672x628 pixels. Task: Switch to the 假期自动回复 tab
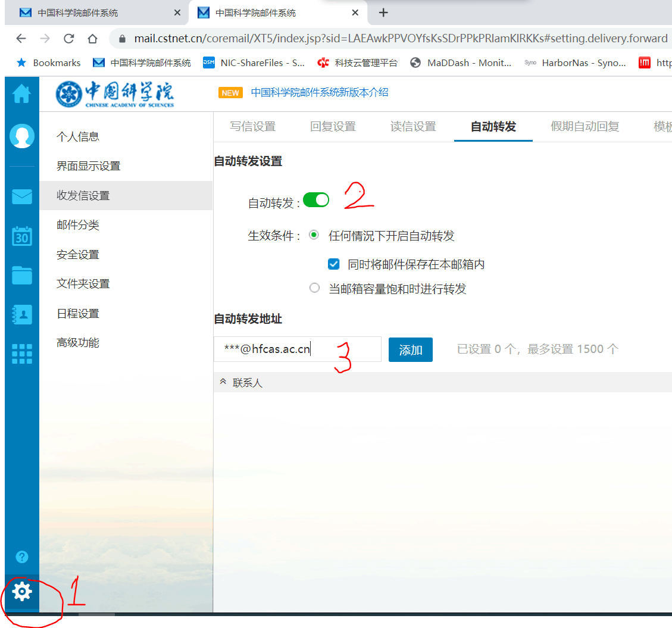coord(585,126)
